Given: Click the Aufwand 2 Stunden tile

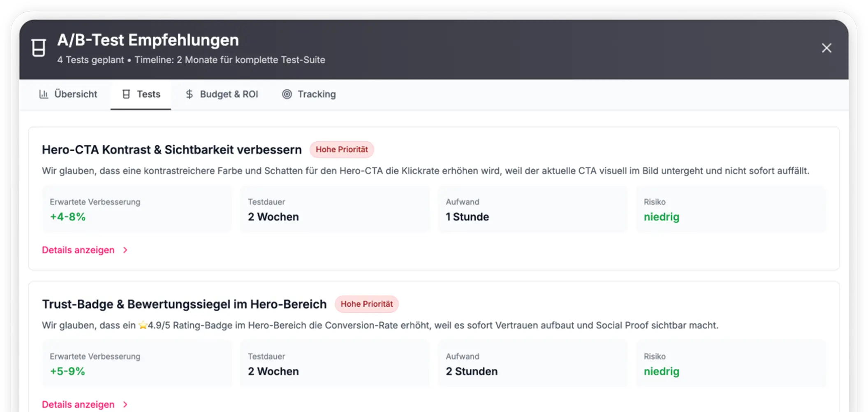Looking at the screenshot, I should click(x=532, y=364).
